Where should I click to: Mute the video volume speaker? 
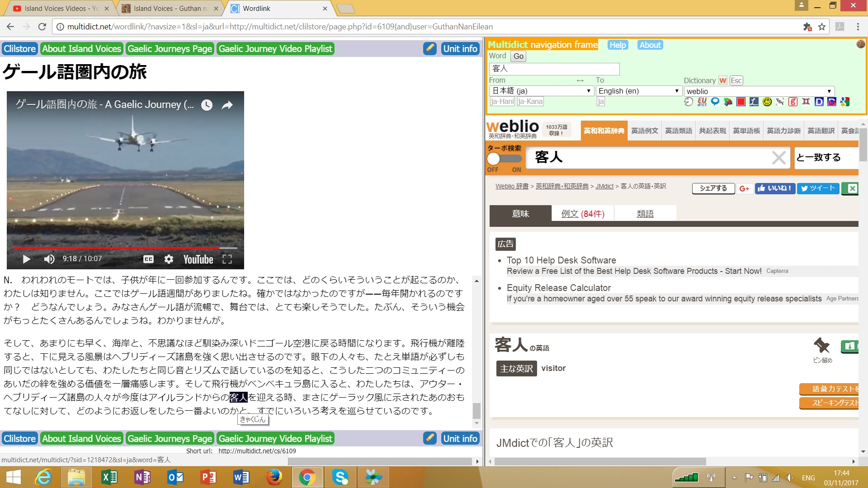click(49, 259)
